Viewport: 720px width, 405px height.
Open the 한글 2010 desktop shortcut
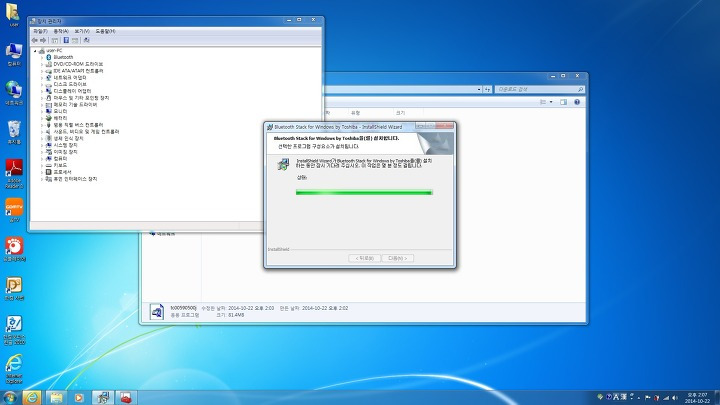14,330
